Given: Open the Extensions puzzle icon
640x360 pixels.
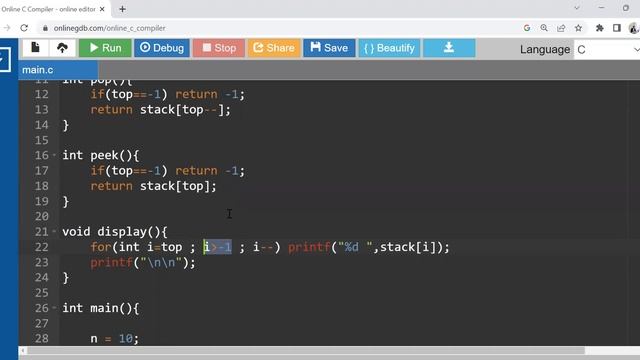Looking at the screenshot, I should [x=600, y=28].
